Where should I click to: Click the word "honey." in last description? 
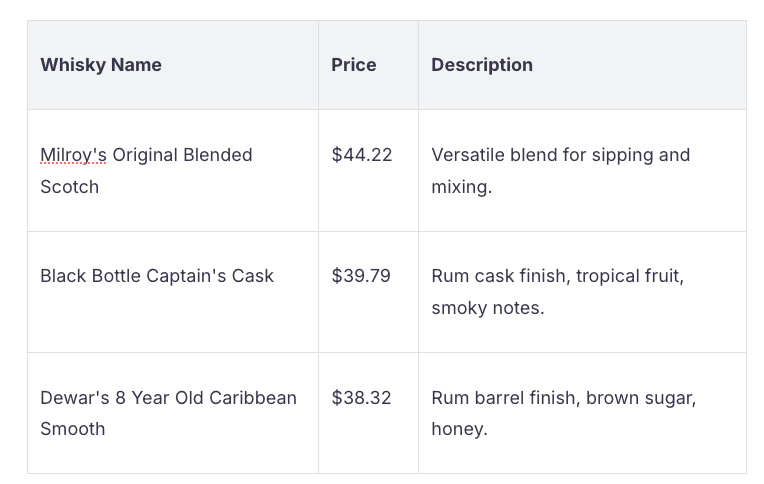[460, 429]
